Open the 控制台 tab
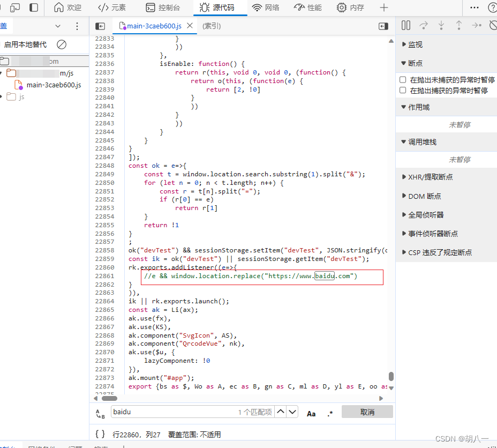The width and height of the screenshot is (497, 448). 163,8
